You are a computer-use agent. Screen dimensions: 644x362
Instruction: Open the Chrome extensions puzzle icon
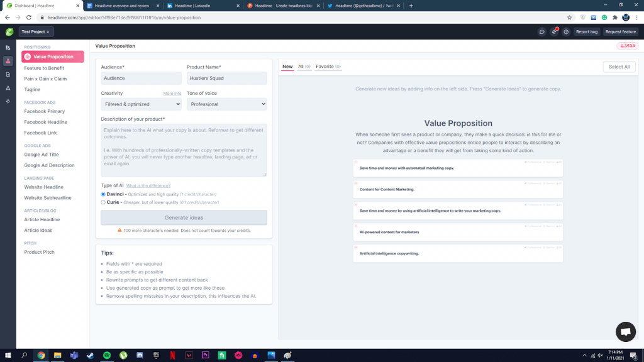(615, 18)
